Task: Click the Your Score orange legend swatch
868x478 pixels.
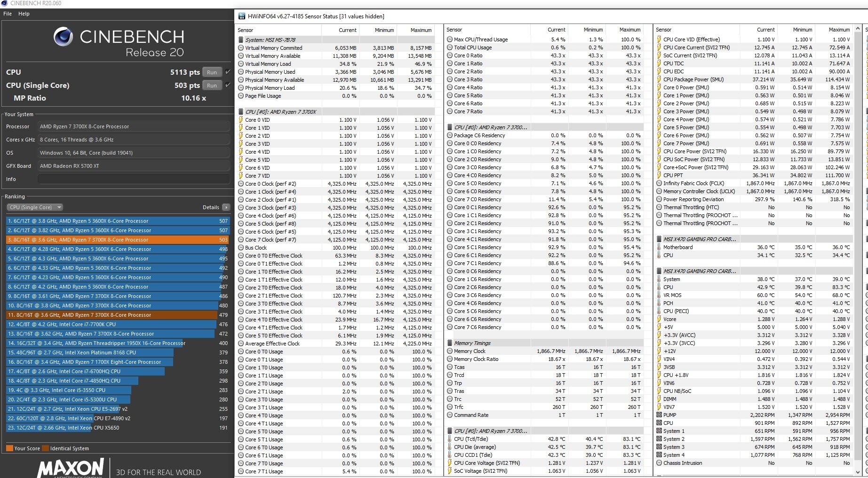Action: pos(9,448)
